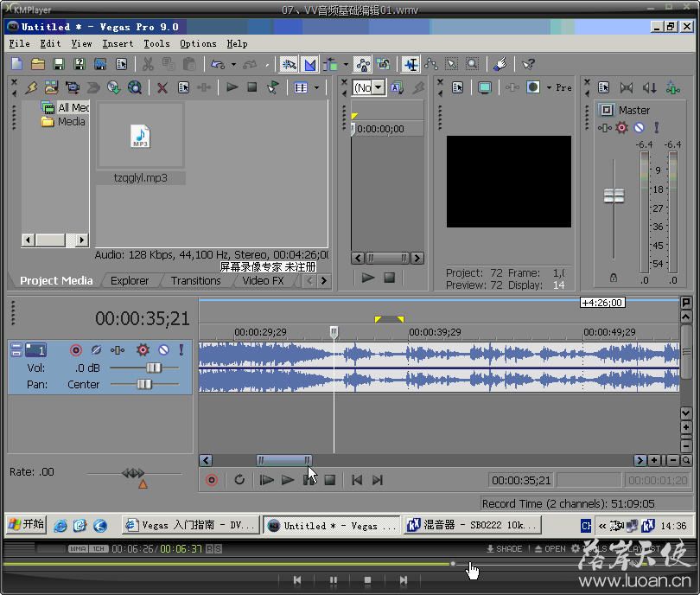Open the Options menu
The image size is (700, 595).
coord(198,44)
